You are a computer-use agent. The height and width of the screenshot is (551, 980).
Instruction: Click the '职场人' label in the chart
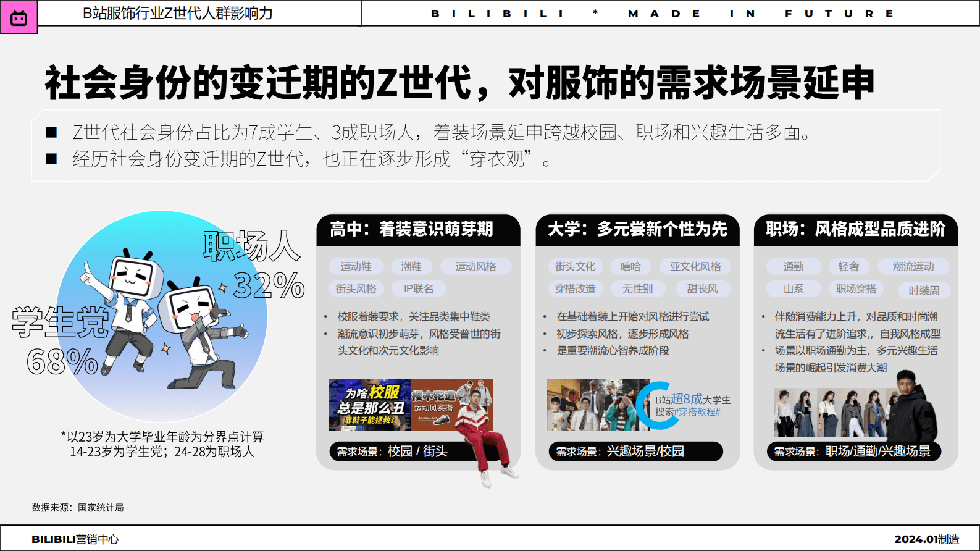252,246
